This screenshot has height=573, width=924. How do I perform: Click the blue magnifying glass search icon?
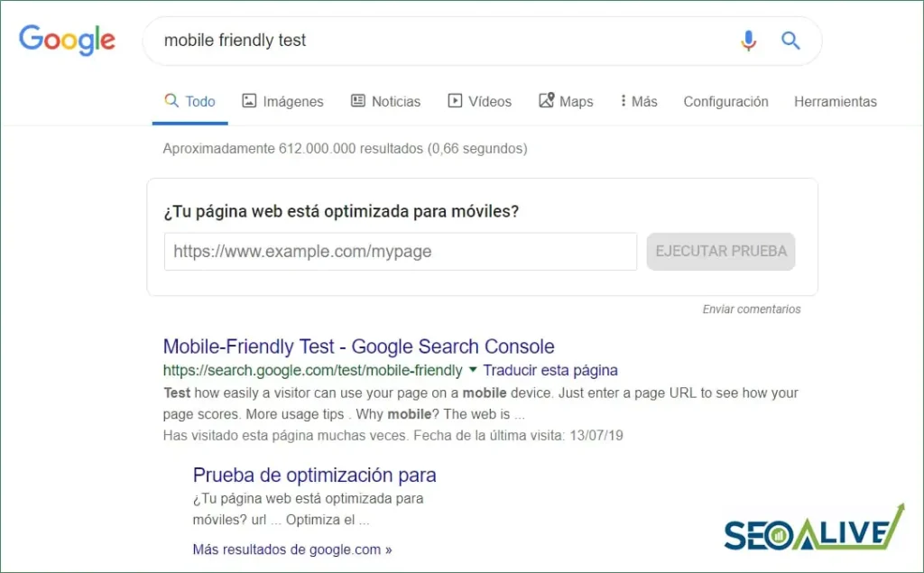(x=790, y=40)
